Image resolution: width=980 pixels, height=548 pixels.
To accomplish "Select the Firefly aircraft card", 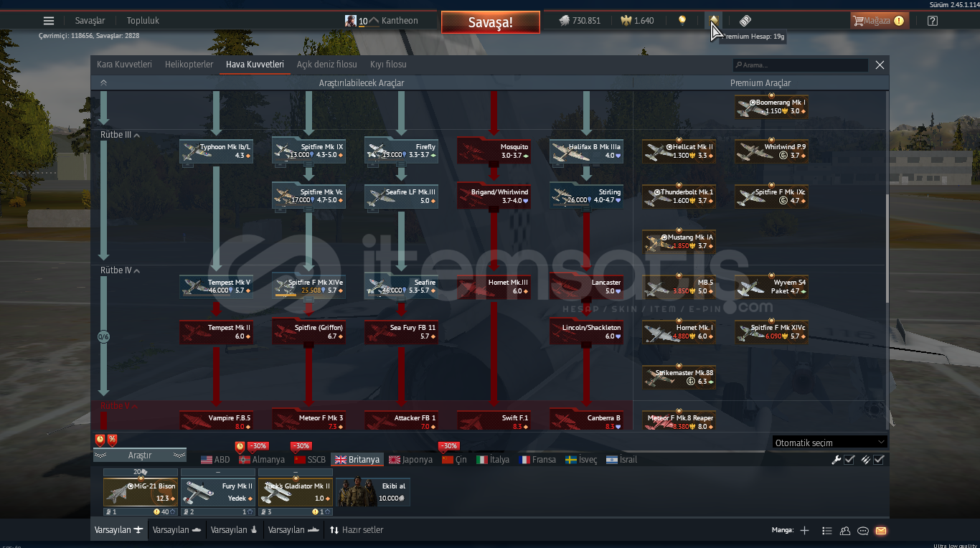I will pyautogui.click(x=401, y=151).
